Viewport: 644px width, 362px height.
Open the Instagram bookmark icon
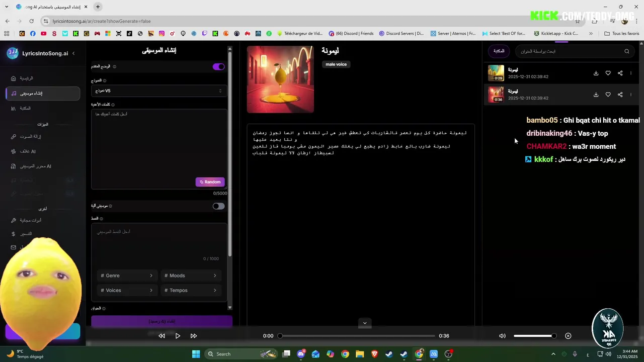tap(162, 34)
